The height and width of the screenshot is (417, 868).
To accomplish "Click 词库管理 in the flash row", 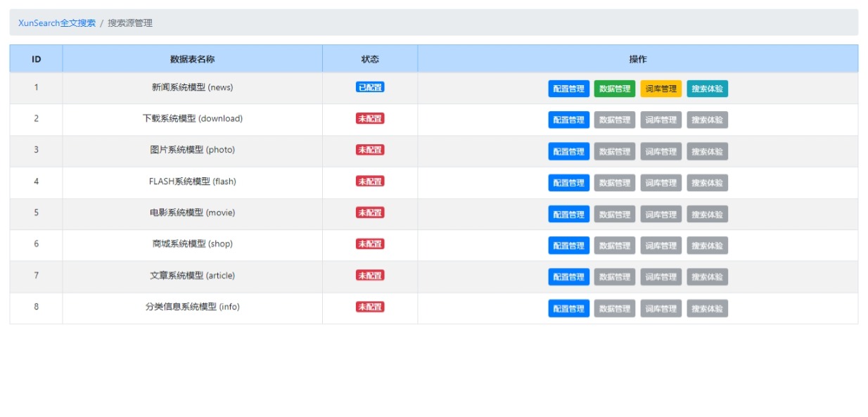I will click(x=661, y=183).
